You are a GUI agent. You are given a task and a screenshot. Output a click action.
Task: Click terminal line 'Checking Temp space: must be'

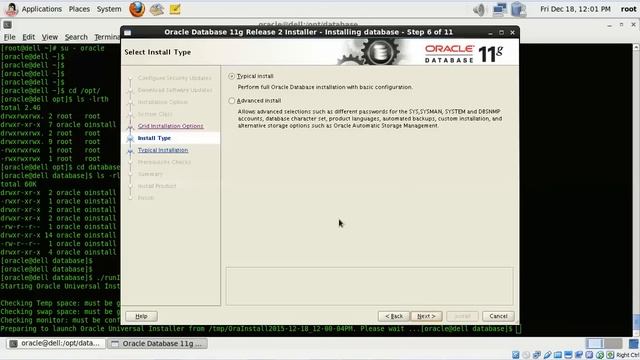[56, 303]
